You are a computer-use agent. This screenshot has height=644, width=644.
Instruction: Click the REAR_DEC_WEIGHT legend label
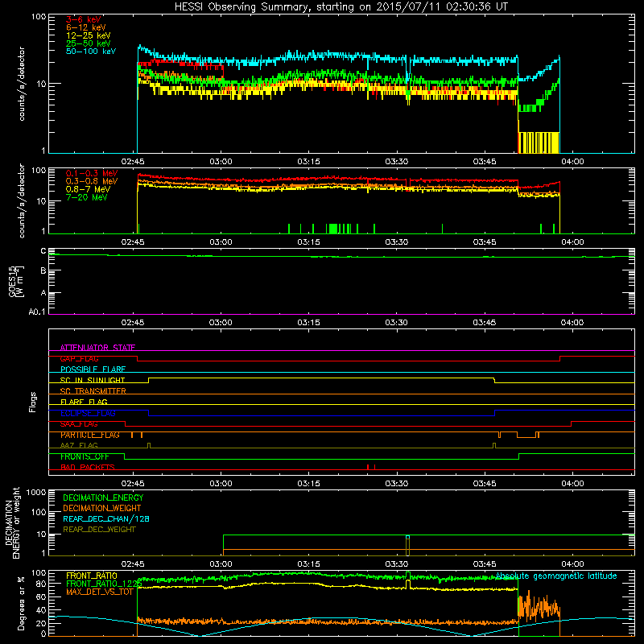[x=99, y=530]
